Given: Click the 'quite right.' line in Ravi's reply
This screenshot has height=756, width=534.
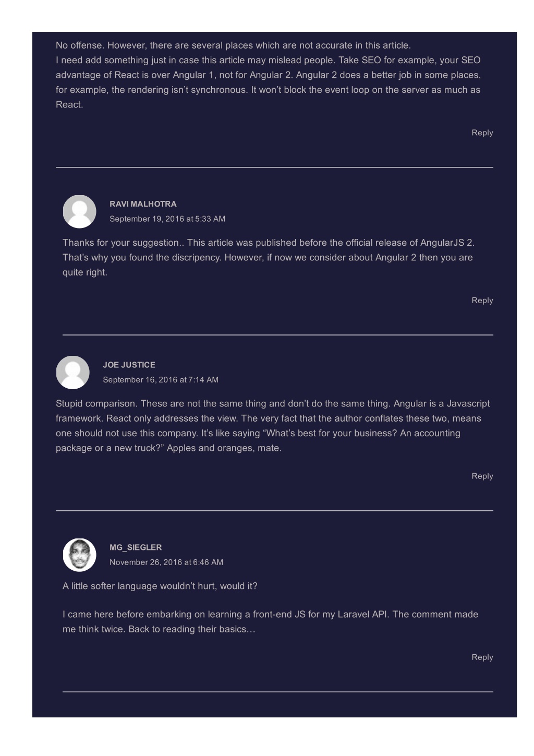Looking at the screenshot, I should click(85, 272).
